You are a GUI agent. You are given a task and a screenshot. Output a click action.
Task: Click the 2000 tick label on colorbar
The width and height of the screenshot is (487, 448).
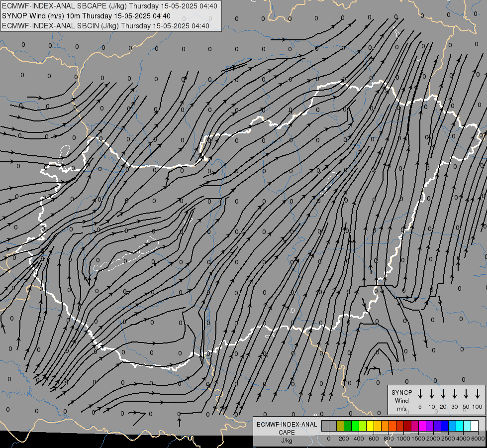click(x=433, y=439)
